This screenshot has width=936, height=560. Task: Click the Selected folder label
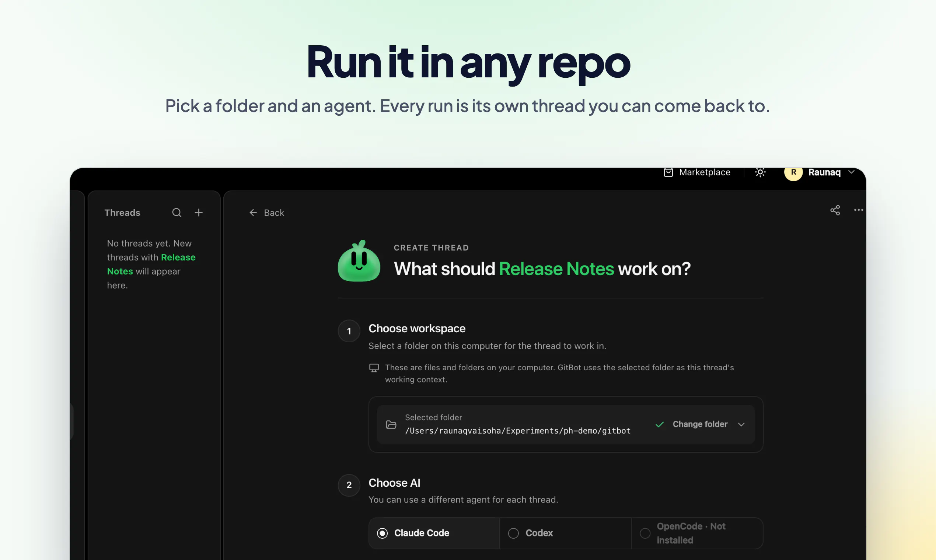click(434, 418)
